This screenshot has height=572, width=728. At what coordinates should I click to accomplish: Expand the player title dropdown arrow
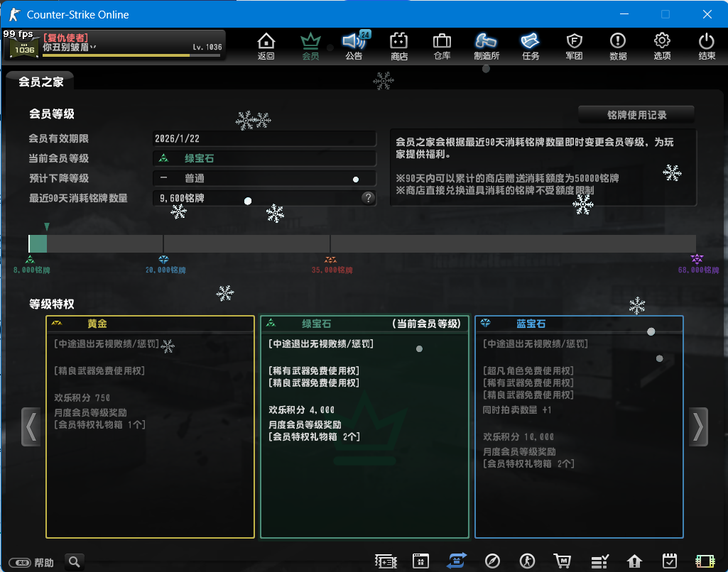click(93, 48)
